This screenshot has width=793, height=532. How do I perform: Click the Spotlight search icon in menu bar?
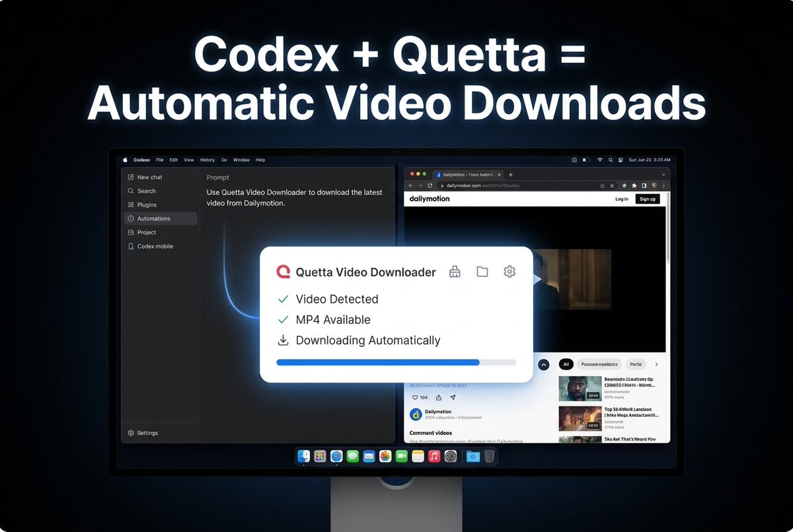coord(611,160)
